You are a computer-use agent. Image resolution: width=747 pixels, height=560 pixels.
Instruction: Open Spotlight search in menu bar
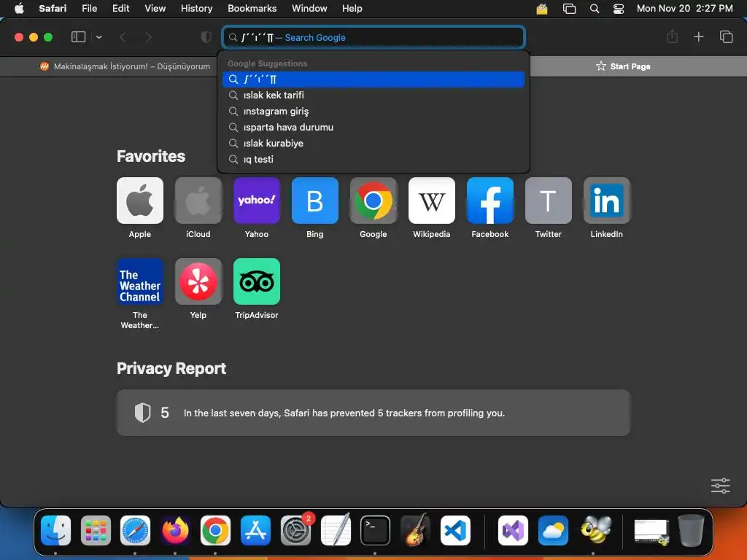594,9
